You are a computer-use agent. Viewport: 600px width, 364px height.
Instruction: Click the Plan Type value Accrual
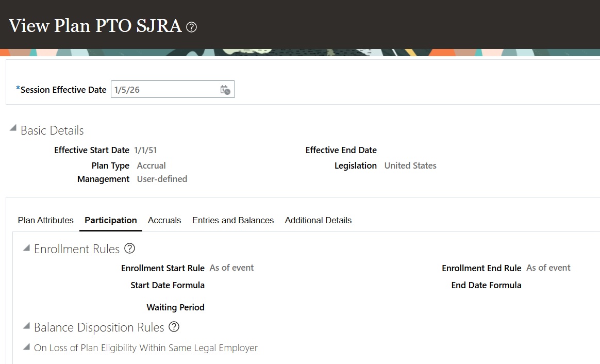pos(152,166)
